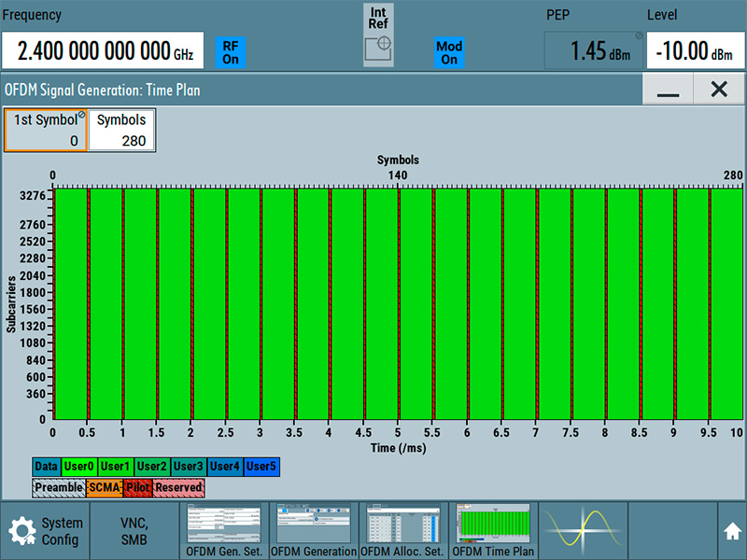Switch to the OFDM Time Plan tab
Screen dimensions: 747x560
[x=494, y=531]
